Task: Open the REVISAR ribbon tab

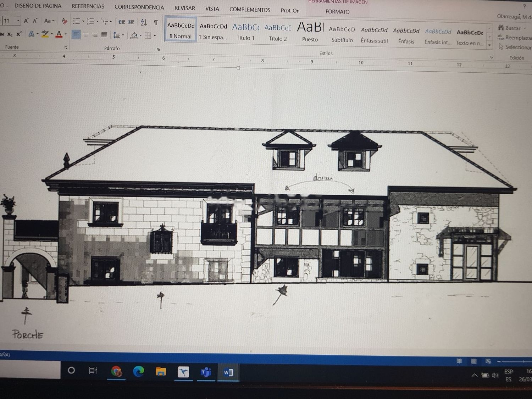Action: click(184, 8)
